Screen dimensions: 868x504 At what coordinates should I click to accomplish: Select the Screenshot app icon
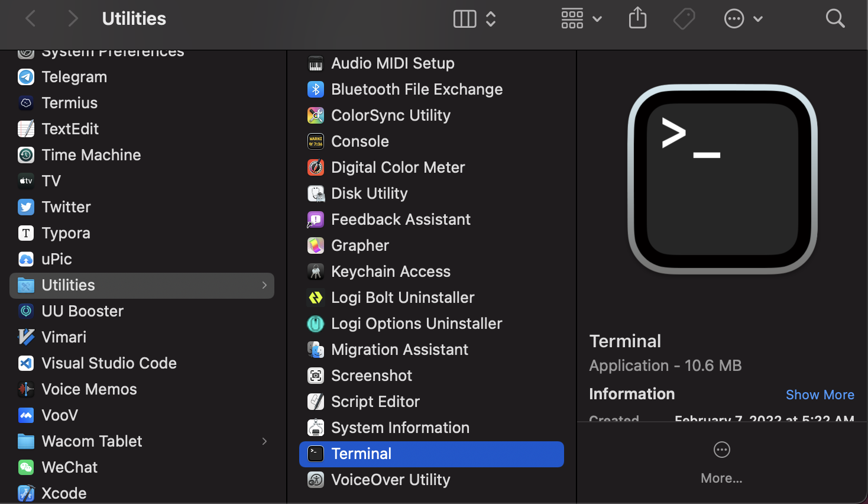(x=316, y=376)
